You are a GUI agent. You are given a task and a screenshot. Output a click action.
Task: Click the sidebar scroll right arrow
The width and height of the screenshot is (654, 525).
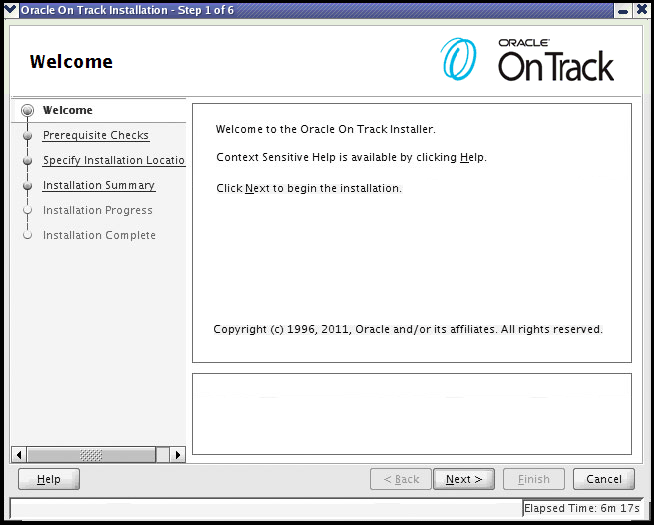click(x=178, y=455)
